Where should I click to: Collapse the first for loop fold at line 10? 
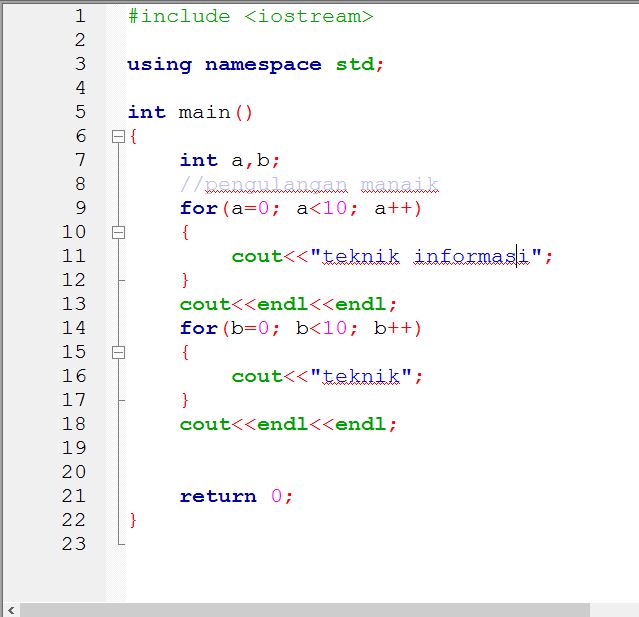click(118, 232)
